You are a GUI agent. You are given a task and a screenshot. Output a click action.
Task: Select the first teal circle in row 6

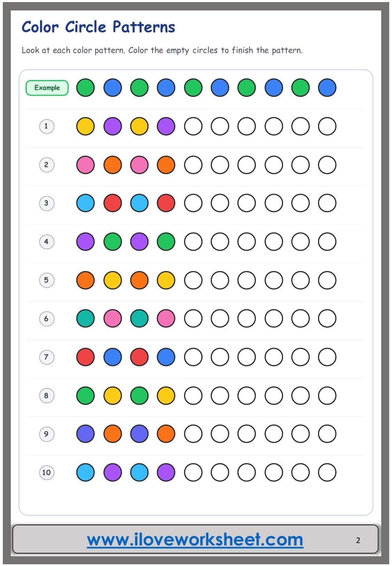[x=85, y=318]
